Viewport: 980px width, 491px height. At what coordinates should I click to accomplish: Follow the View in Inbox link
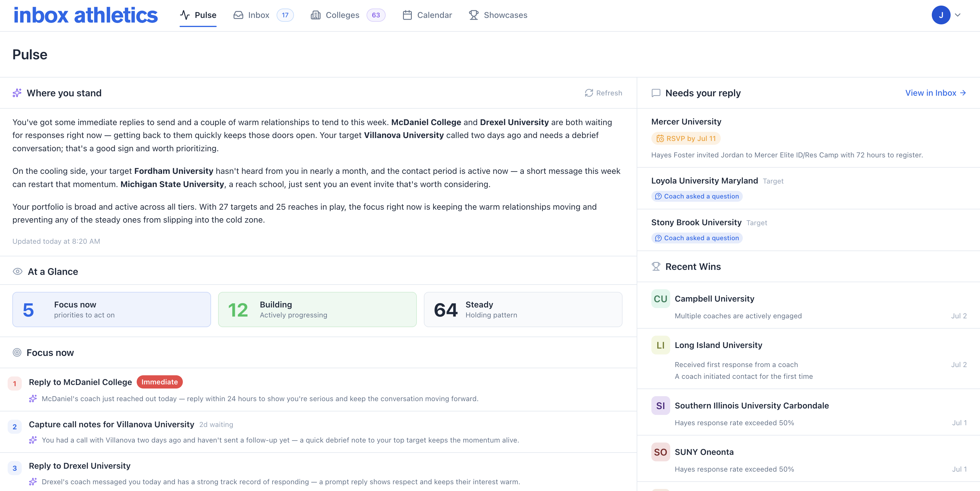pyautogui.click(x=936, y=93)
